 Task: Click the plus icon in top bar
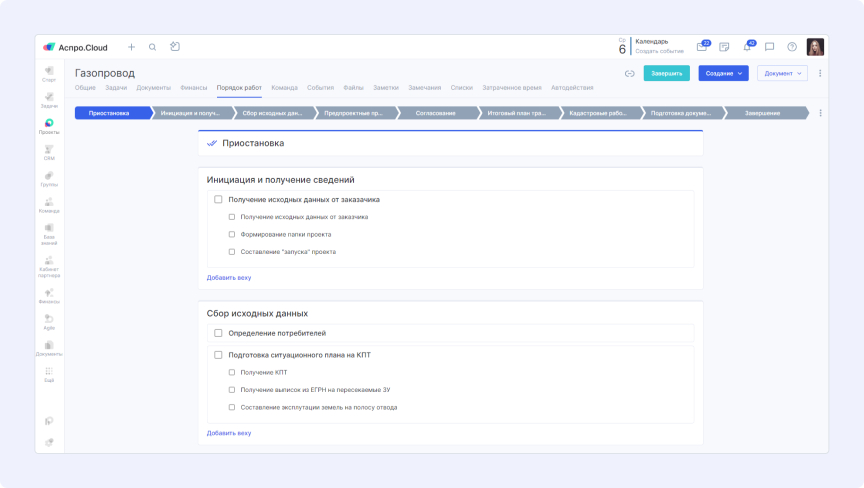(131, 47)
